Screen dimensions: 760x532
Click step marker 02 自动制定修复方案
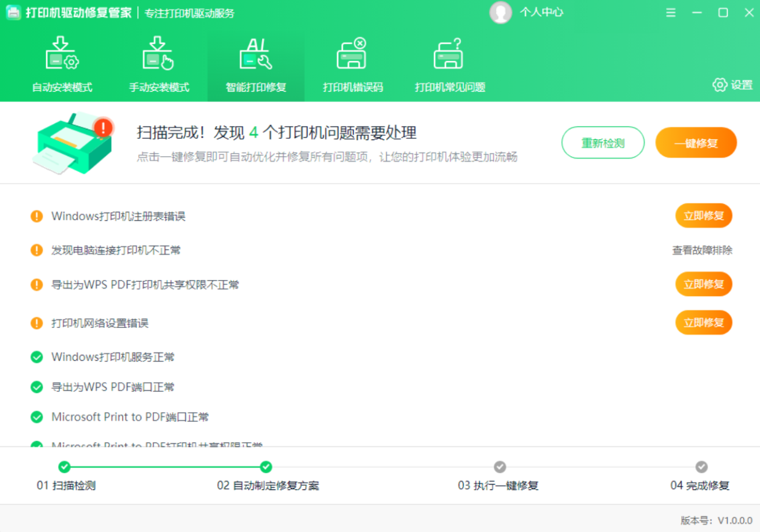click(266, 466)
